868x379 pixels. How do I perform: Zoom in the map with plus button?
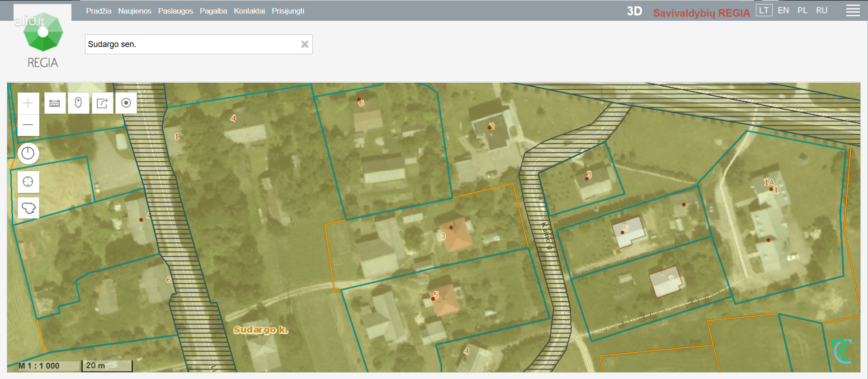[x=28, y=103]
